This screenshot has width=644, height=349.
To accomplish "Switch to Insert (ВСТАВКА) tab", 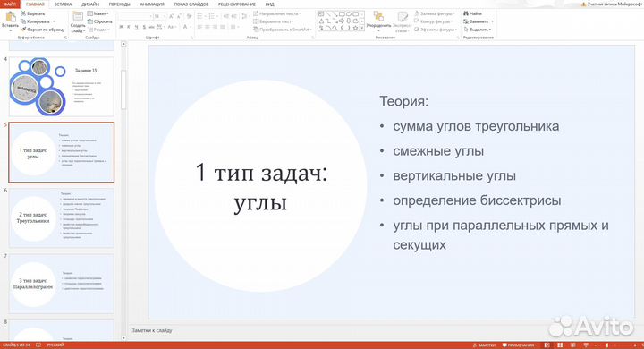I will [63, 4].
